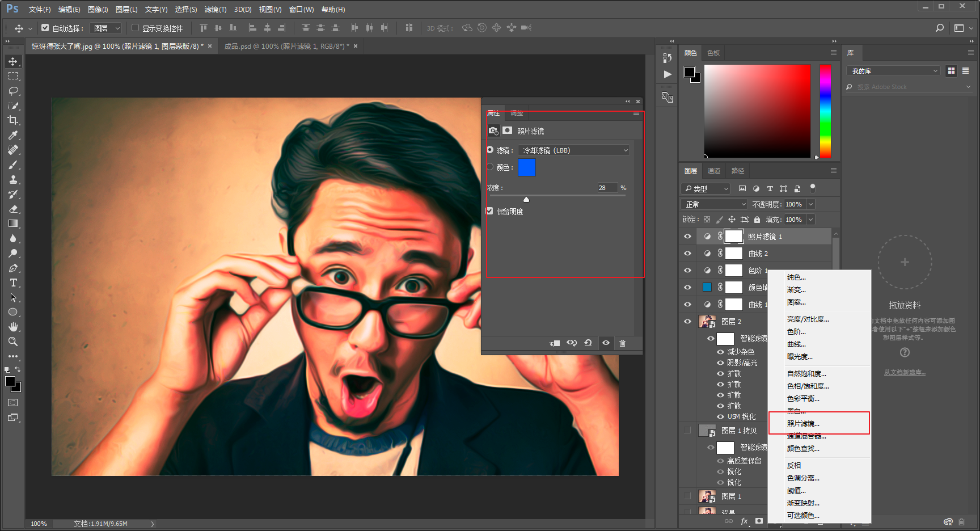Select the Ellipse shape tool

point(13,312)
